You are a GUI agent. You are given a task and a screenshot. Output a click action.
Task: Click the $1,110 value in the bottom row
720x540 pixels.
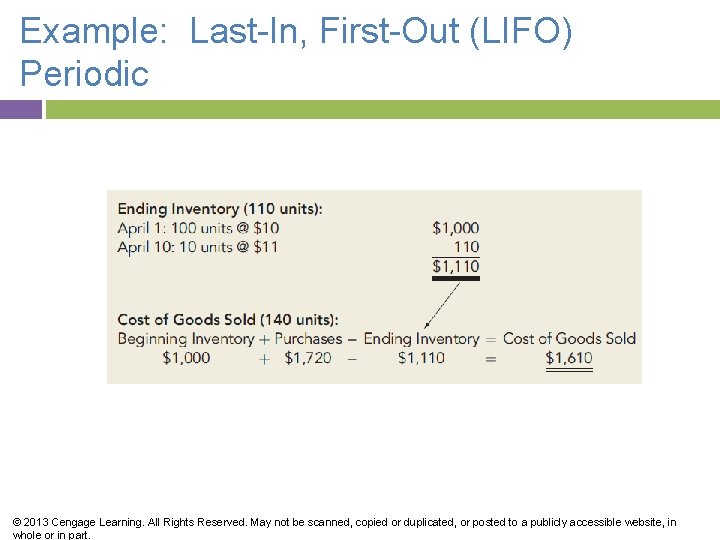(x=421, y=358)
